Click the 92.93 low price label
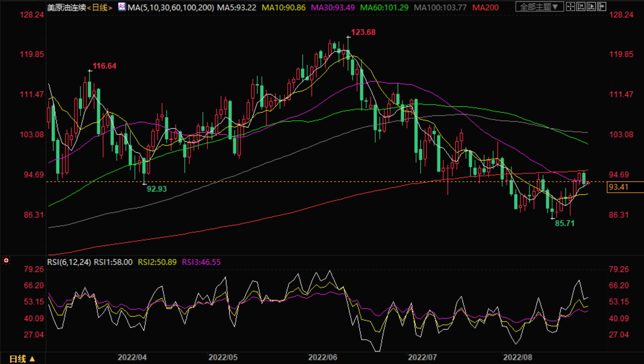This screenshot has height=364, width=644. click(x=157, y=189)
